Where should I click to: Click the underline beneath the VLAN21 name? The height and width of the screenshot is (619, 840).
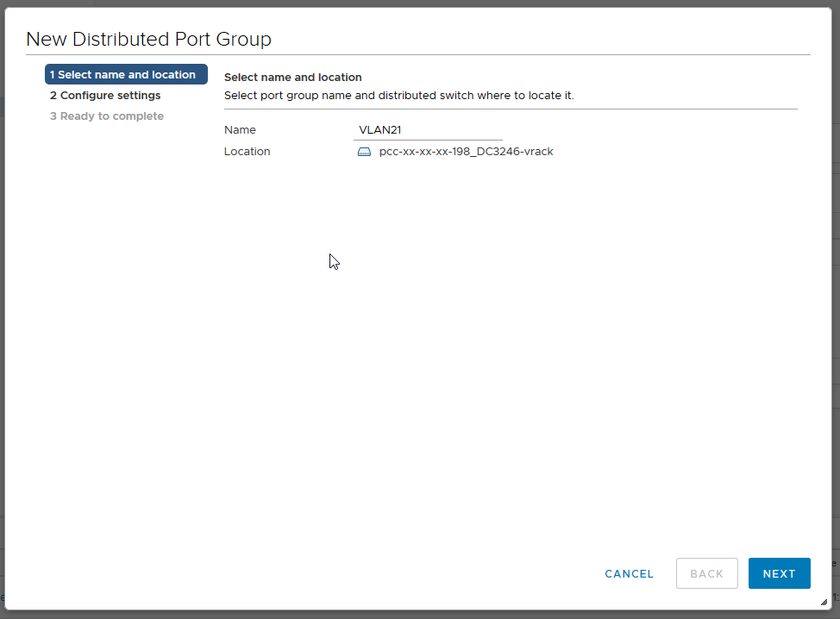(x=427, y=140)
